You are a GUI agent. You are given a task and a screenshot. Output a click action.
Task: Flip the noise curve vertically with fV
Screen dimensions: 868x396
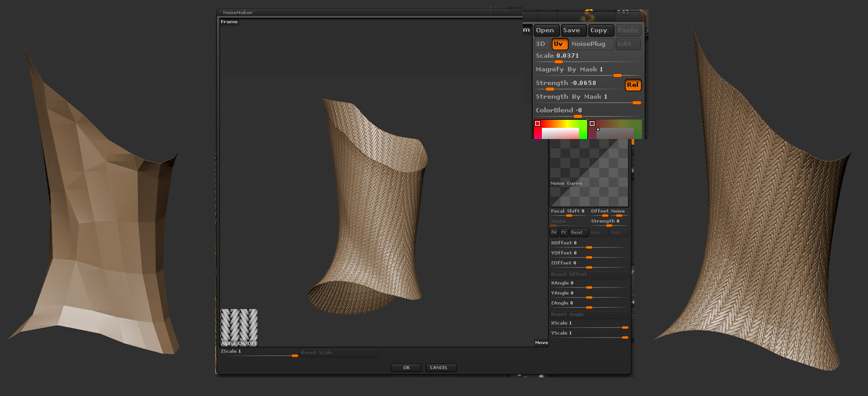pyautogui.click(x=564, y=232)
